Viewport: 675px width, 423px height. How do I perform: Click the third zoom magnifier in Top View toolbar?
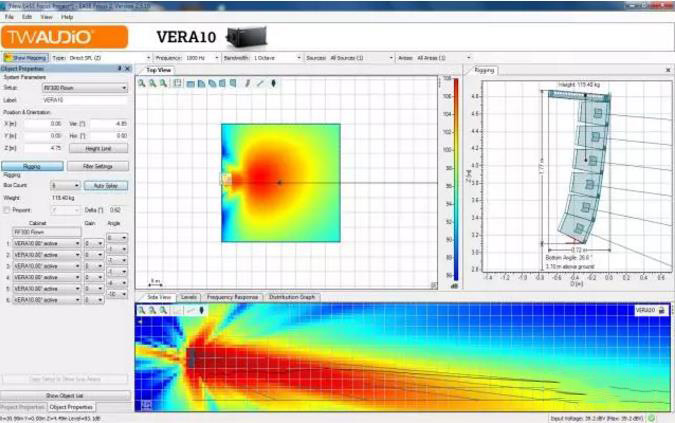click(x=163, y=83)
